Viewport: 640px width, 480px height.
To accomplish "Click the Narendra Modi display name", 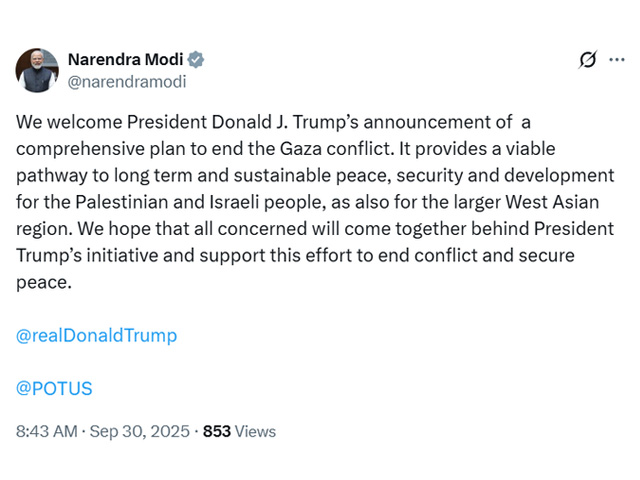I will pyautogui.click(x=128, y=59).
